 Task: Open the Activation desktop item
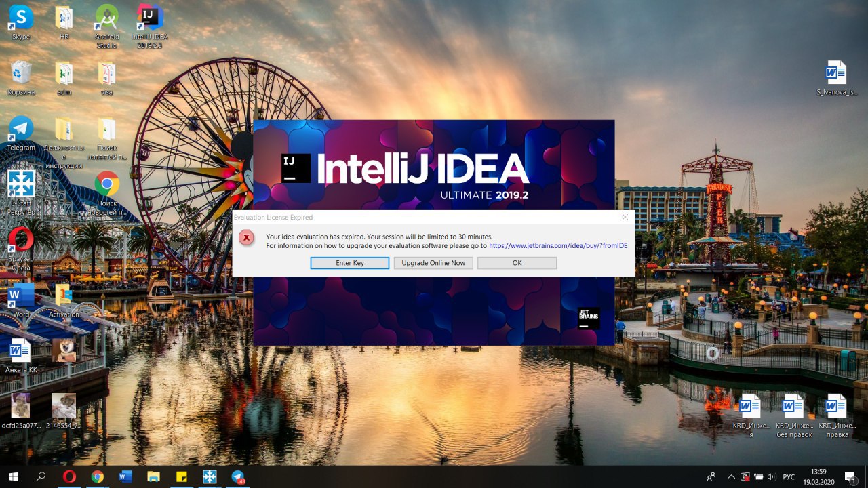[x=64, y=300]
